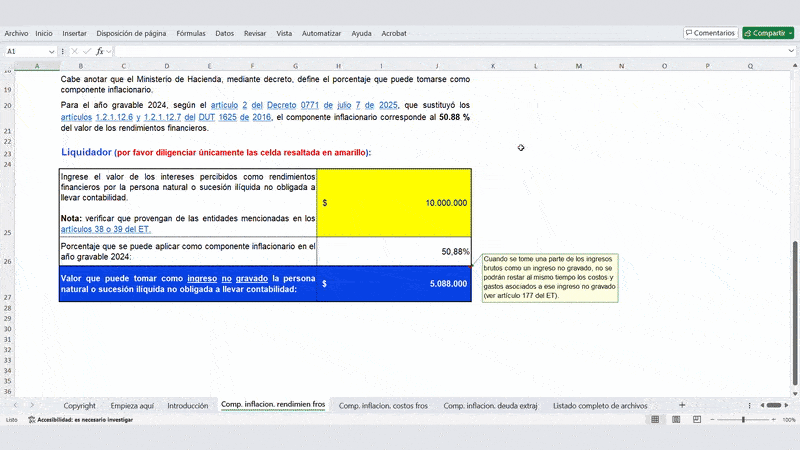Click the Enter checkmark icon in formula bar
800x450 pixels.
point(87,51)
